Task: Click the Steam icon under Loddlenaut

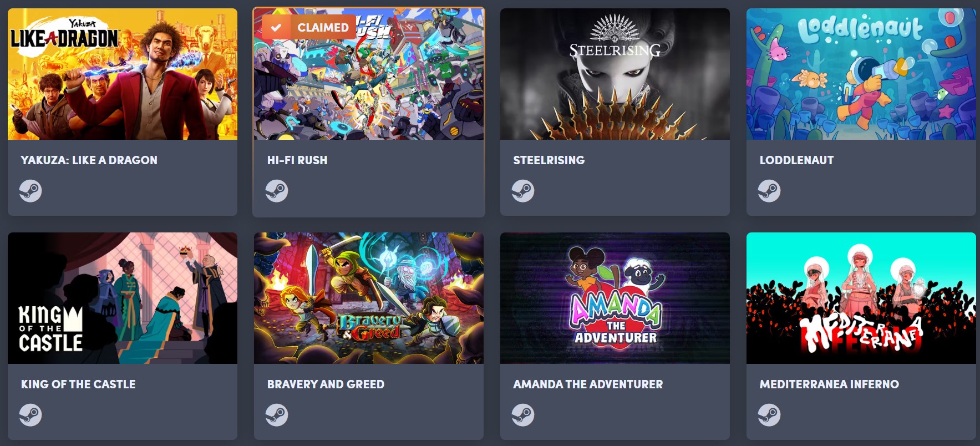Action: (769, 191)
